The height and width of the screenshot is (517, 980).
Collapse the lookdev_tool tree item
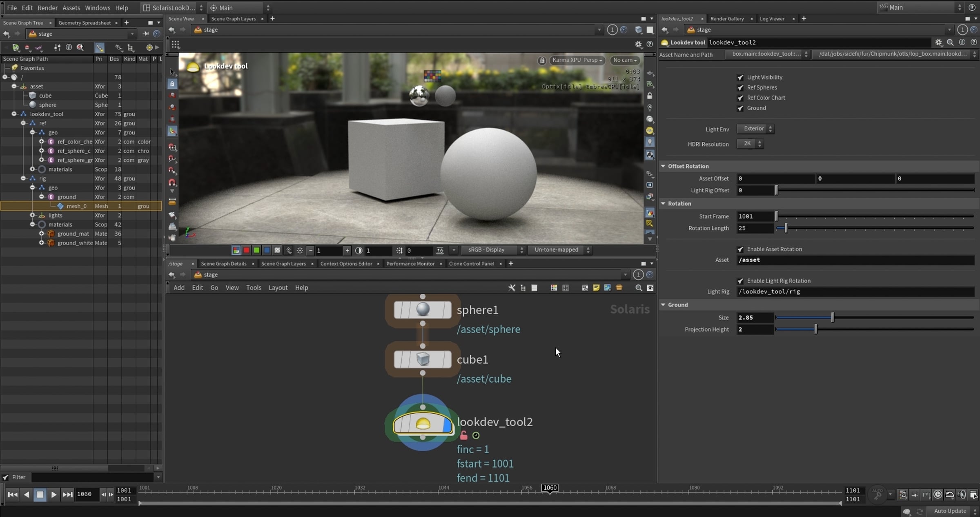[14, 114]
